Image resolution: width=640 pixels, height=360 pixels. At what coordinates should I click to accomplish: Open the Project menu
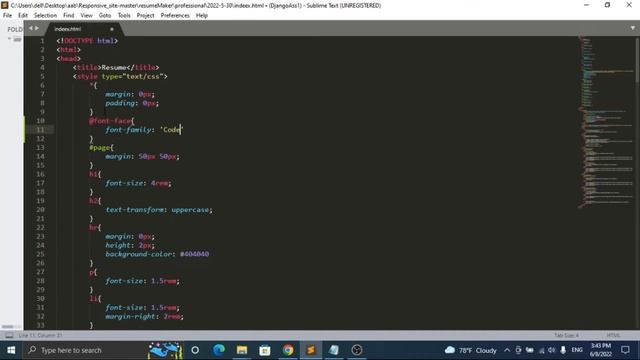(x=145, y=16)
